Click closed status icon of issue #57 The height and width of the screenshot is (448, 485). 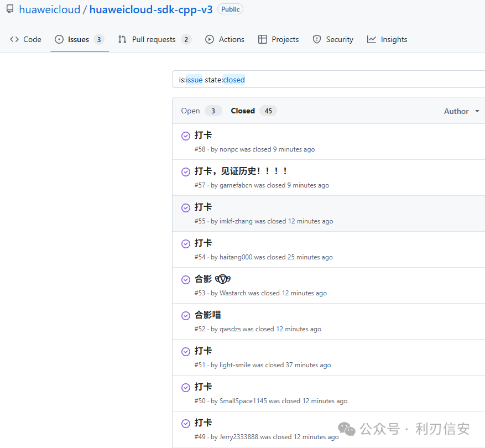[x=186, y=171]
